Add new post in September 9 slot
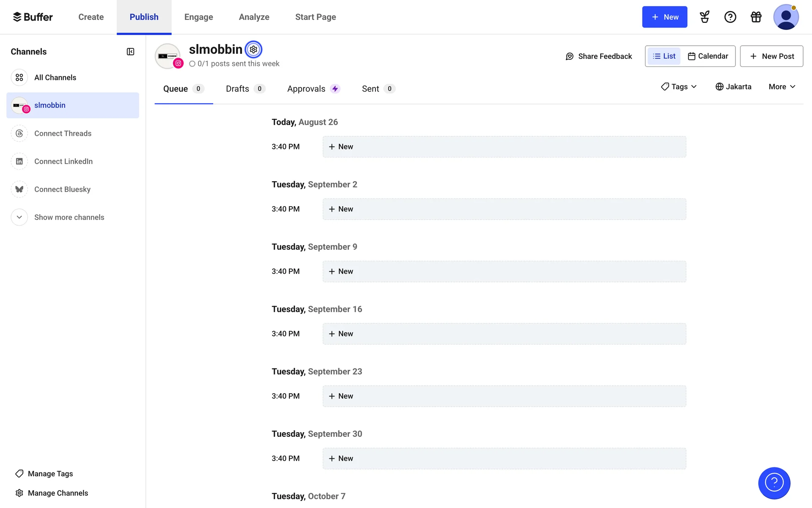 [x=504, y=271]
